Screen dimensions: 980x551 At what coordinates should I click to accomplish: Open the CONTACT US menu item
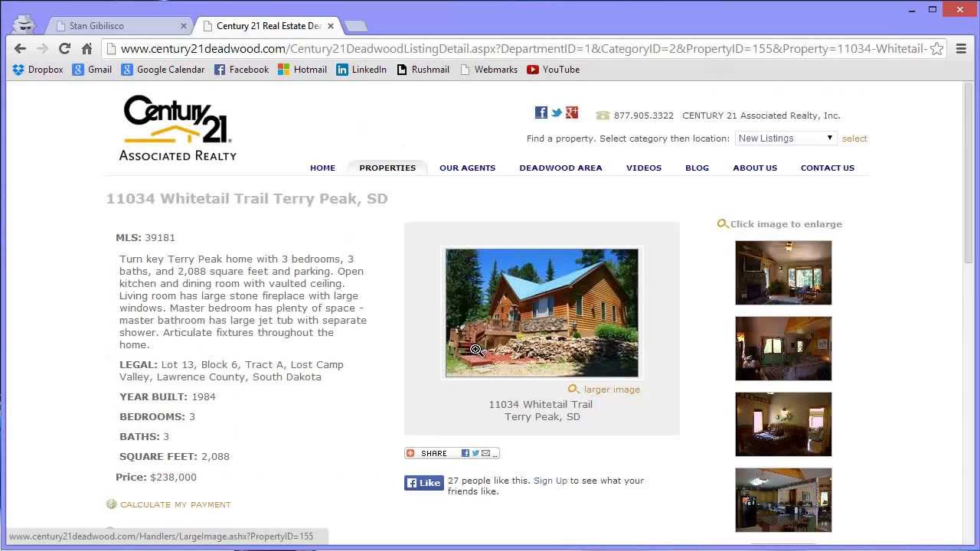pyautogui.click(x=827, y=168)
